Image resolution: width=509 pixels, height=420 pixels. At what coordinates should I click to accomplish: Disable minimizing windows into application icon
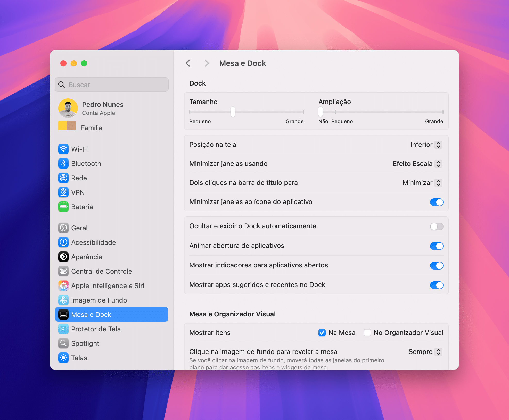[x=437, y=202]
